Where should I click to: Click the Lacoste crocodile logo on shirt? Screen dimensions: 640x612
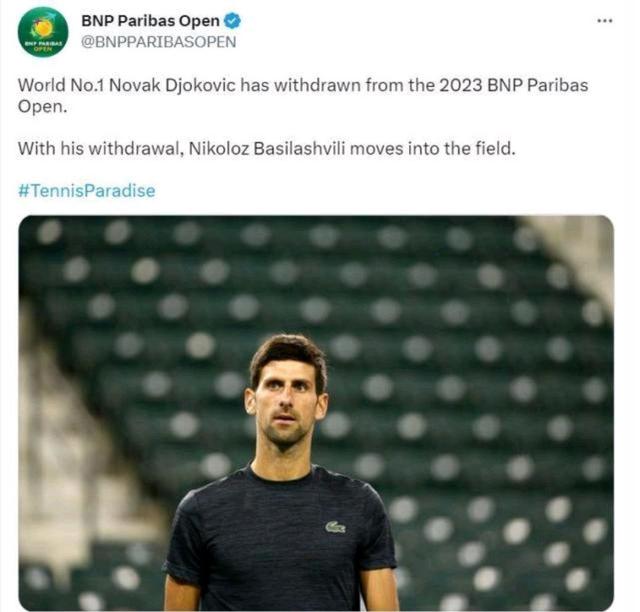tap(336, 527)
